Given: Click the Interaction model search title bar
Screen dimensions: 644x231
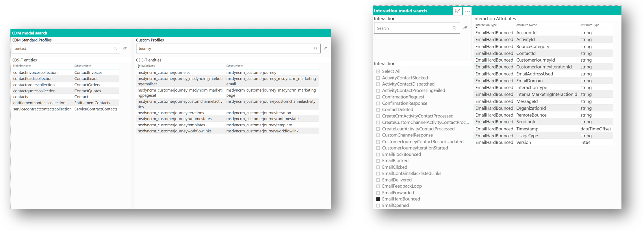Looking at the screenshot, I should [x=497, y=11].
